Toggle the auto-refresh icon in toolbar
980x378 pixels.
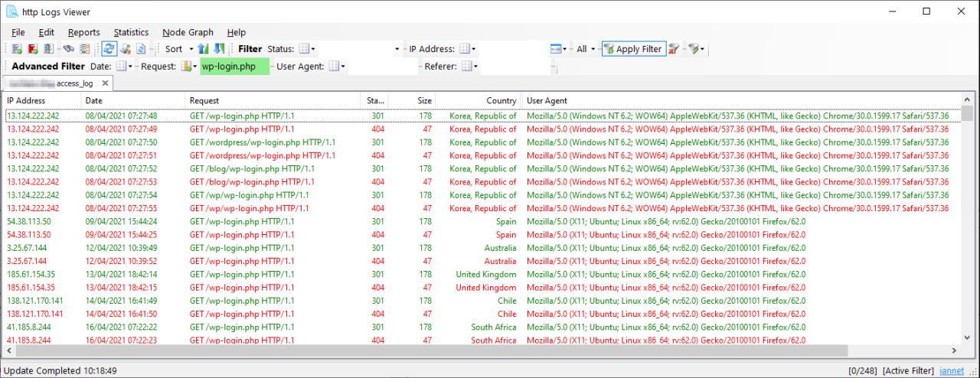coord(109,49)
